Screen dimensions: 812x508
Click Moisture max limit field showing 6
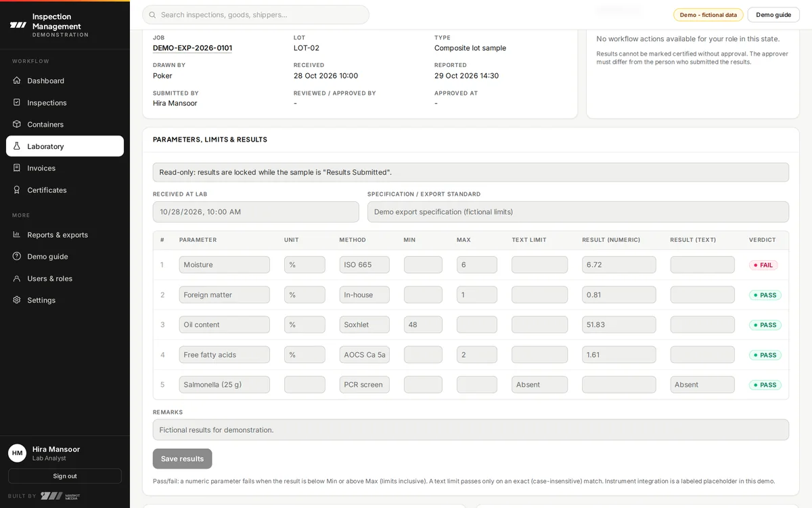coord(476,265)
